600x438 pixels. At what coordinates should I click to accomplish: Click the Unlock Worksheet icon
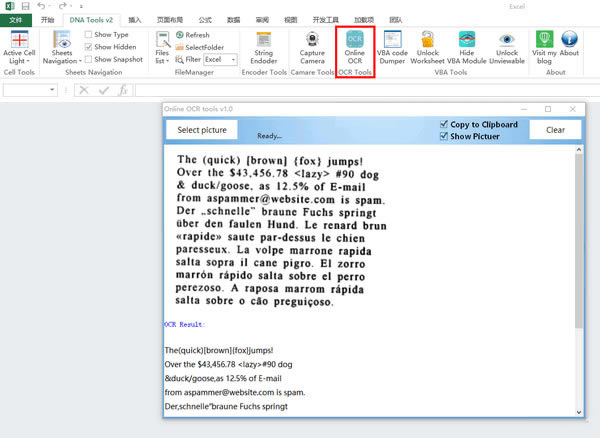point(427,39)
